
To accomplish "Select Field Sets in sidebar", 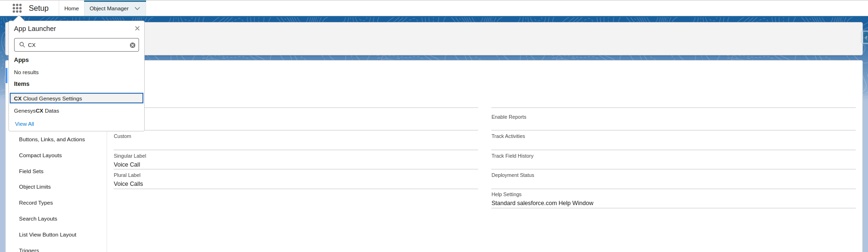I will pyautogui.click(x=31, y=171).
